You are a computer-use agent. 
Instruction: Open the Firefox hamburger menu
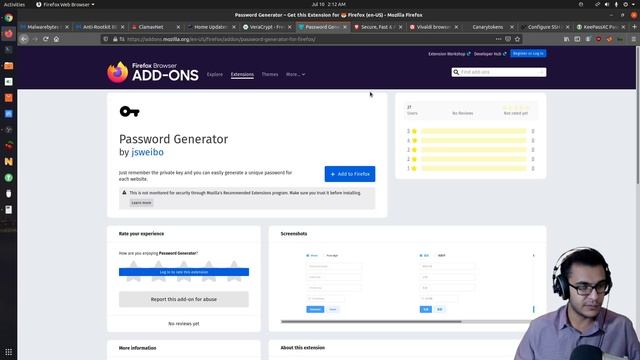633,39
